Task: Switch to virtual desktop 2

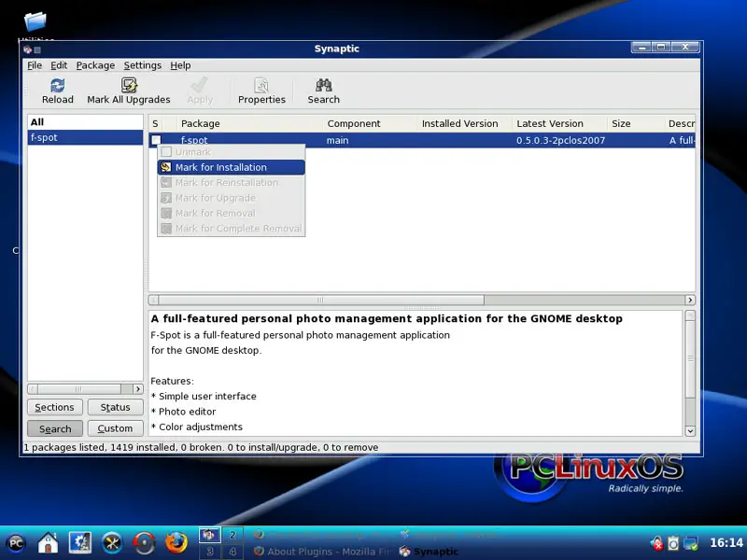Action: pos(233,535)
